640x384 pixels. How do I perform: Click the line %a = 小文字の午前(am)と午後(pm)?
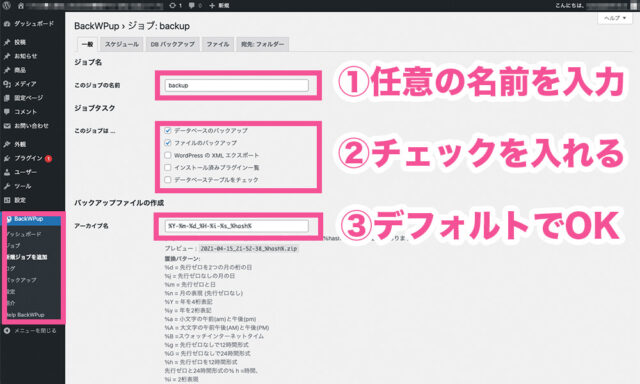coord(210,319)
